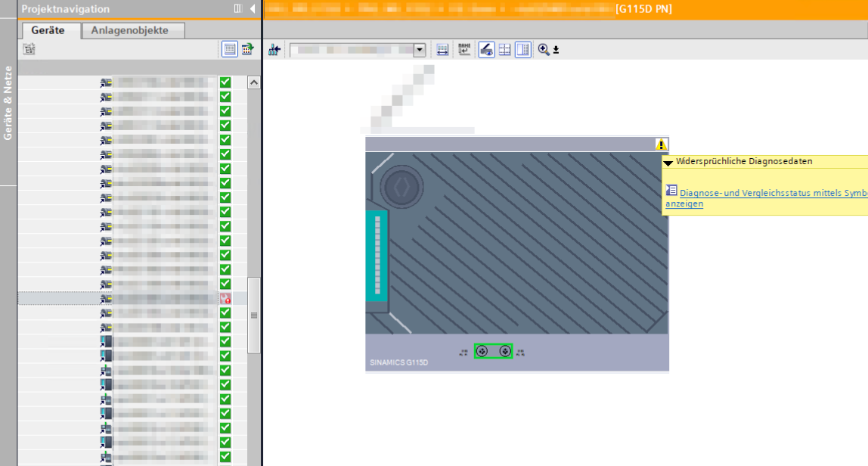868x466 pixels.
Task: Open the zoom level dropdown arrow
Action: (x=556, y=51)
